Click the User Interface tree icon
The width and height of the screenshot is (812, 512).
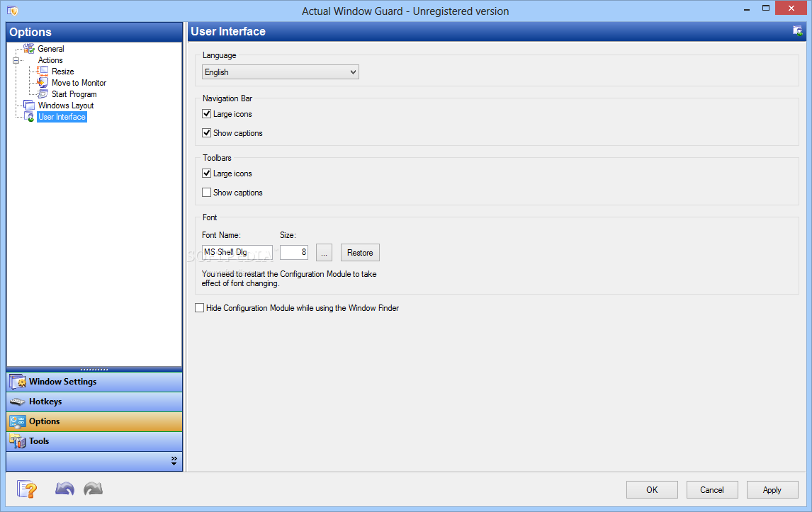coord(29,117)
